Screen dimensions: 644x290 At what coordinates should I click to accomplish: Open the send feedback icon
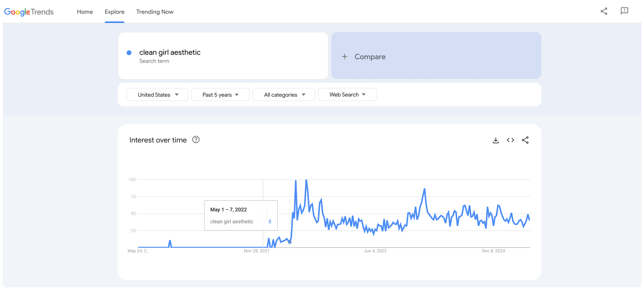coord(624,11)
